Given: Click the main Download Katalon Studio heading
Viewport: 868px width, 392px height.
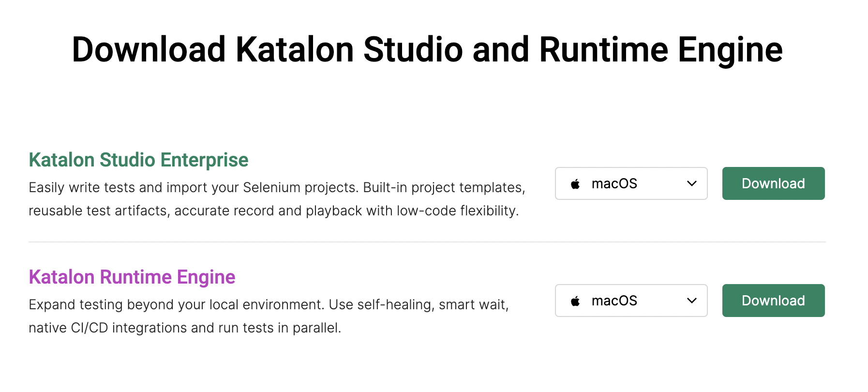Looking at the screenshot, I should pos(427,50).
